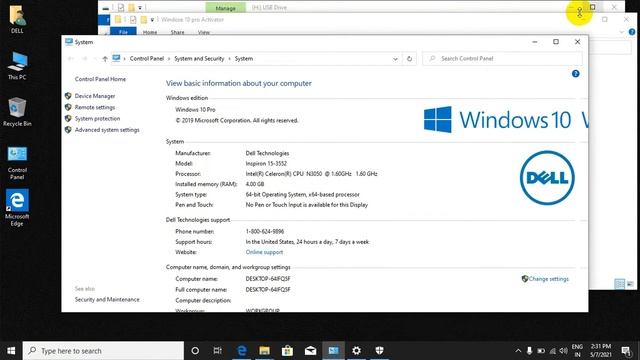640x360 pixels.
Task: Open Device Manager link
Action: [95, 96]
